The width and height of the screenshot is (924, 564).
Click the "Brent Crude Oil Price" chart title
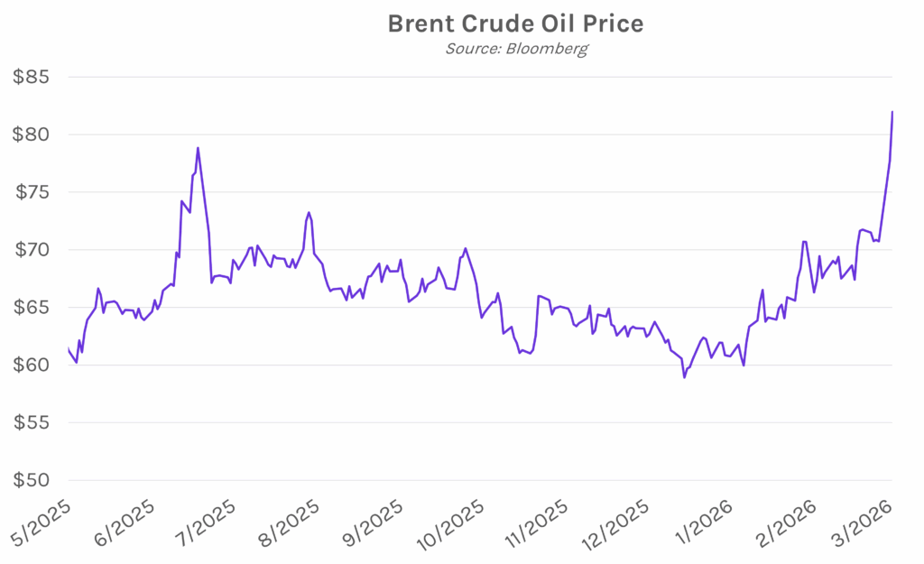[x=515, y=23]
